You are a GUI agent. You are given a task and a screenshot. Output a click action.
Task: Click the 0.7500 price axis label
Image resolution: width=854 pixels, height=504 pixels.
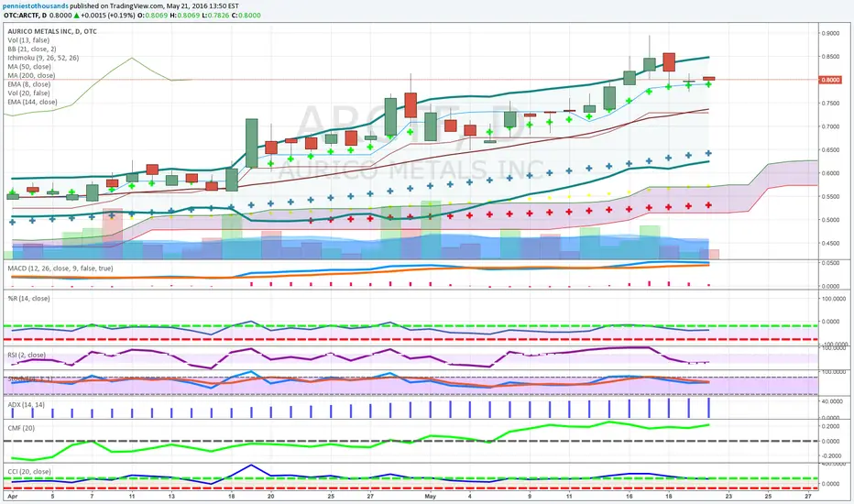pos(830,104)
